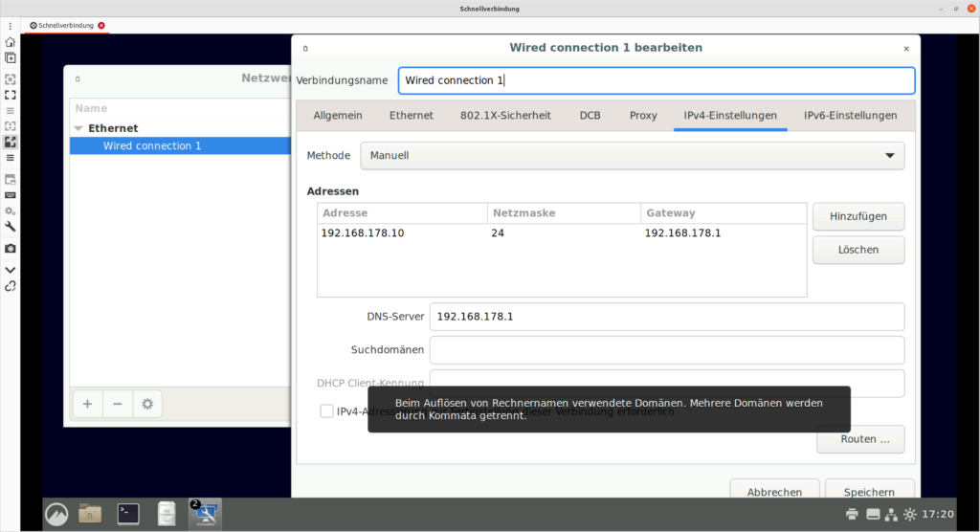
Task: Click the Suchdomänen input field
Action: pyautogui.click(x=667, y=349)
